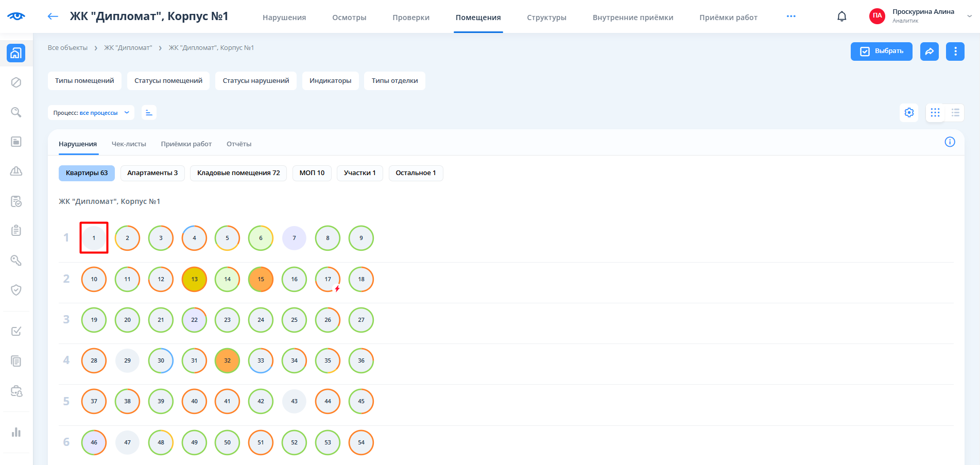Screen dimensions: 980x465
Task: Select the yellow-filled apartment 13 circle
Action: point(194,279)
